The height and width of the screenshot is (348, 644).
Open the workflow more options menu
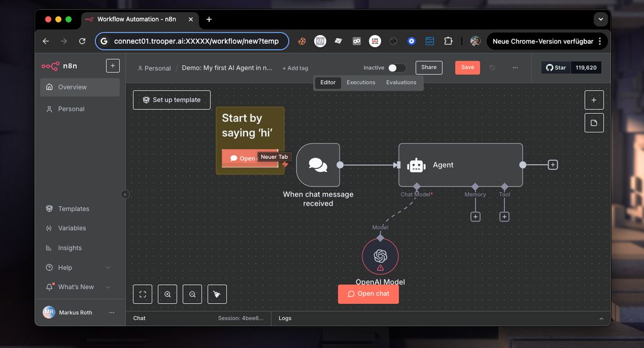point(515,68)
